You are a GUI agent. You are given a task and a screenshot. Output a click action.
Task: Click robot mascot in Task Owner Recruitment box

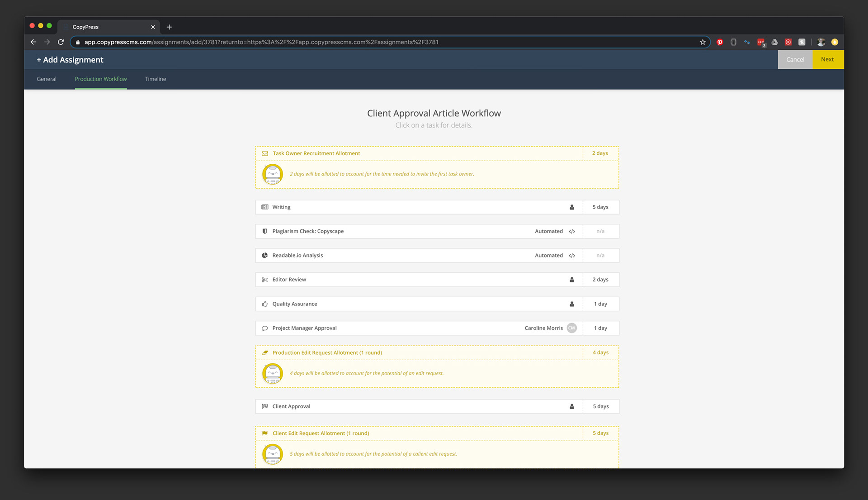point(273,174)
